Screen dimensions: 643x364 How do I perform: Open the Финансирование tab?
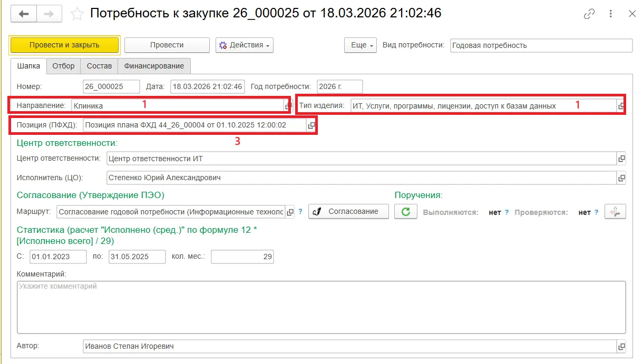point(154,66)
